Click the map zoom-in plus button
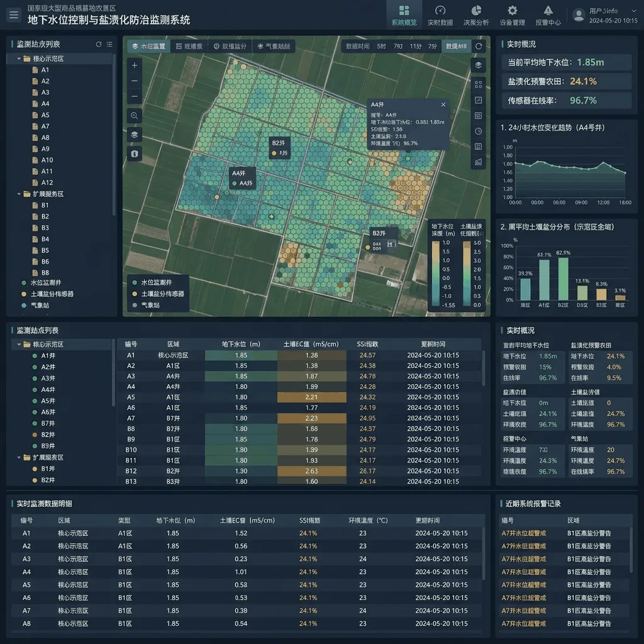This screenshot has height=644, width=644. click(x=135, y=65)
